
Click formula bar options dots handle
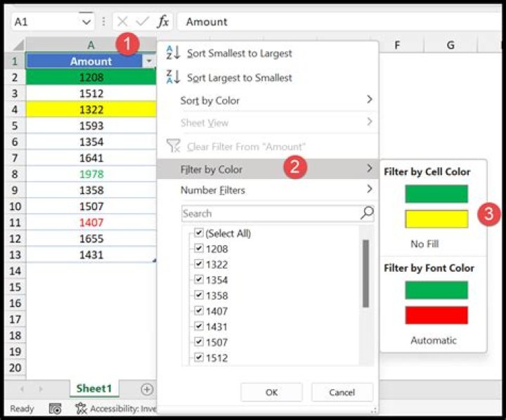click(103, 22)
